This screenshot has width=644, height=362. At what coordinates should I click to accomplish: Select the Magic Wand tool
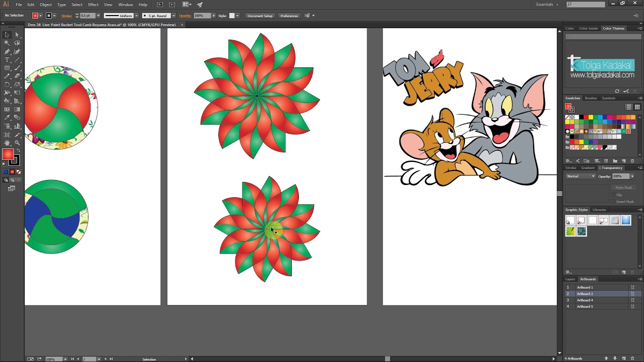(x=7, y=43)
